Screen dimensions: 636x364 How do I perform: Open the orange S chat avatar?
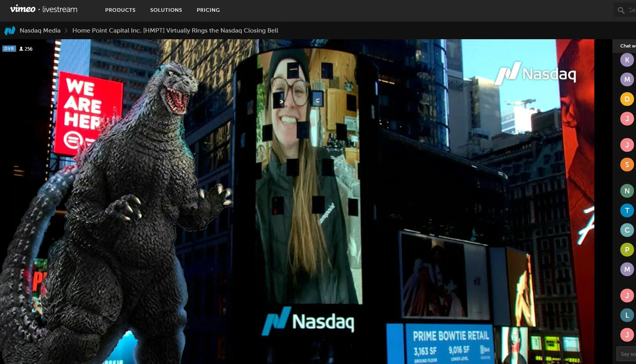(x=627, y=164)
